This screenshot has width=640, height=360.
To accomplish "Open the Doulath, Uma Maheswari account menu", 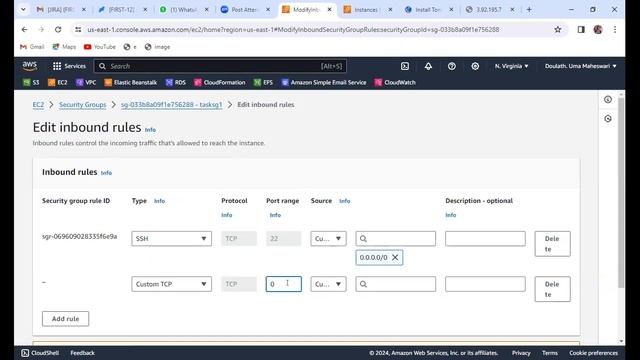I will (x=580, y=66).
